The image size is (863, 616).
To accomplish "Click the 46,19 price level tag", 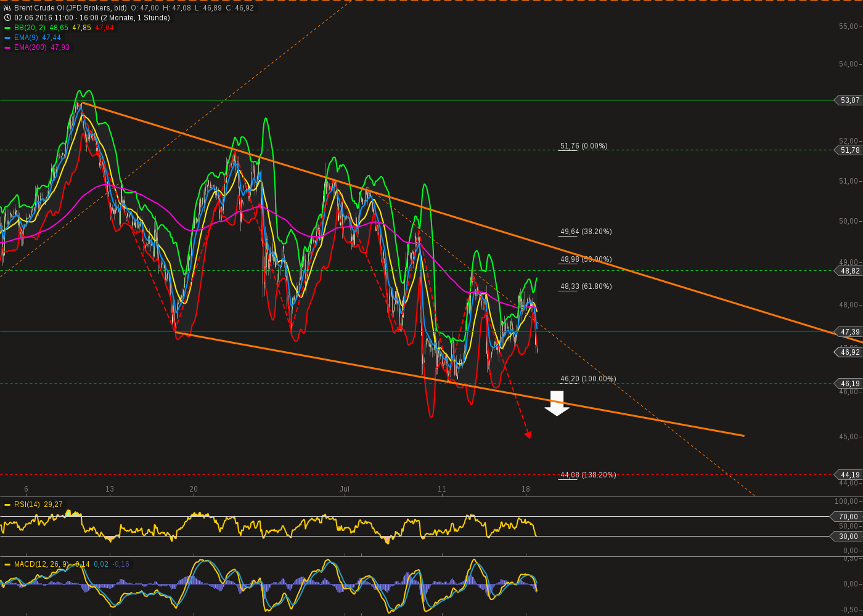I will (848, 384).
